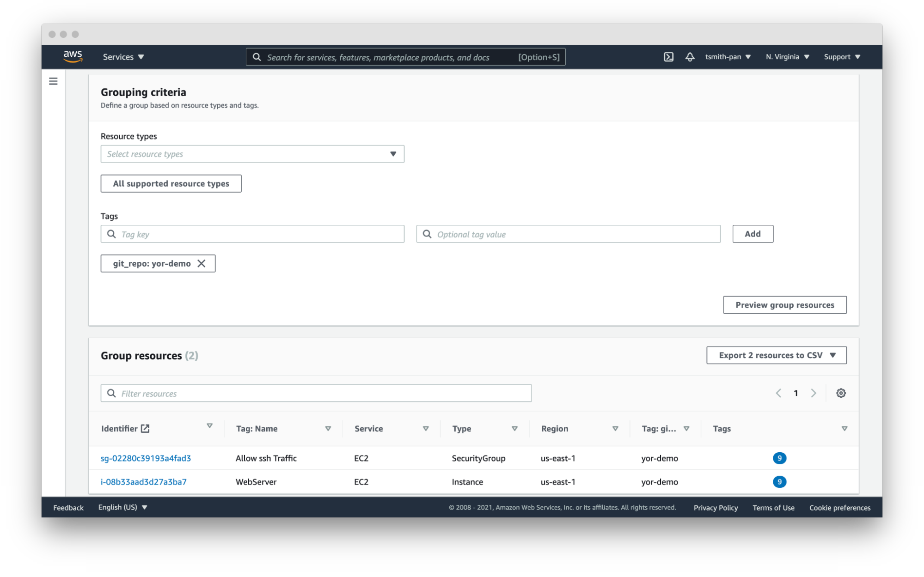Change language from English (US)

[122, 507]
